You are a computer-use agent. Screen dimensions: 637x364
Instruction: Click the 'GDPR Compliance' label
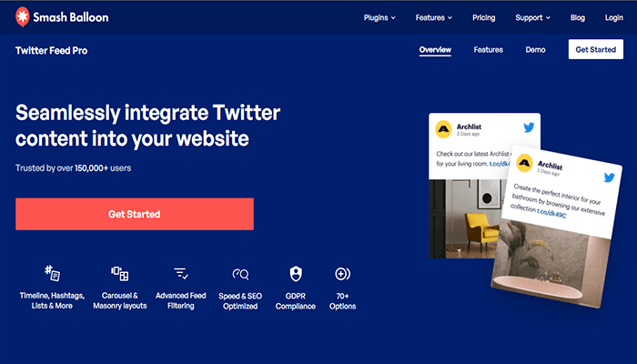pos(296,301)
